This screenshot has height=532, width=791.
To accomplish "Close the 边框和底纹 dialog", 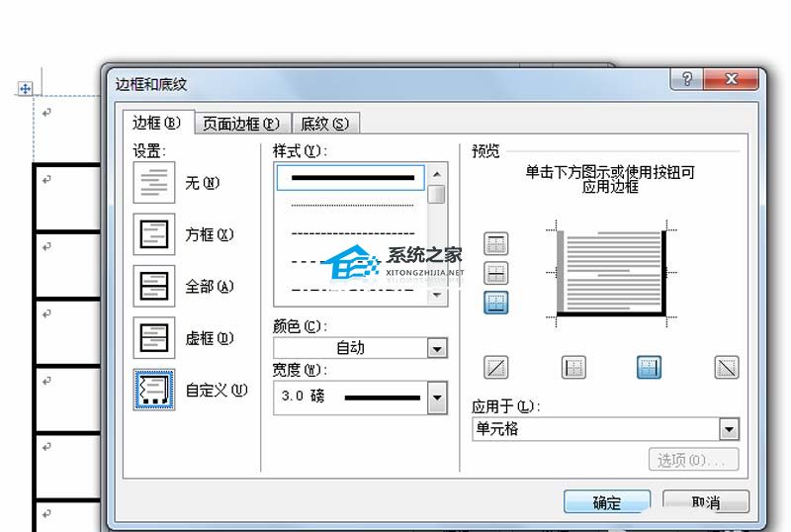I will (731, 79).
